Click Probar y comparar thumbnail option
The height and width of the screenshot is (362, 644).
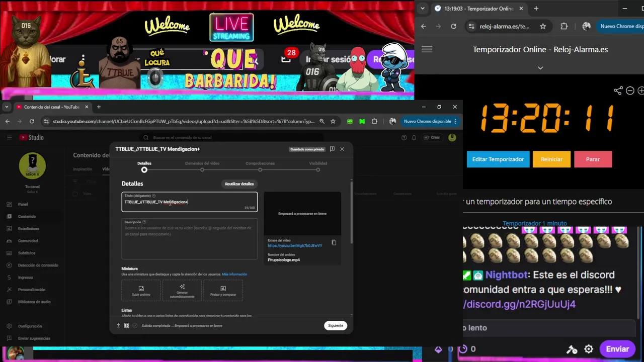(x=223, y=291)
